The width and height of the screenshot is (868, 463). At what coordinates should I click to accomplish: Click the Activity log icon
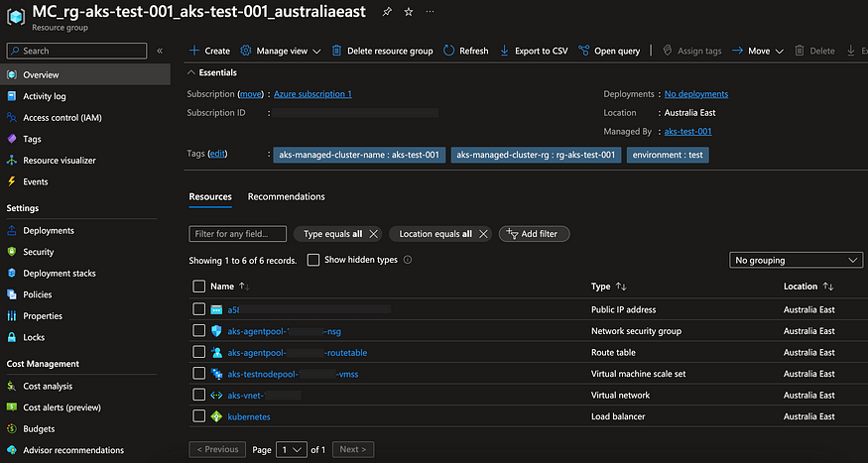click(12, 96)
